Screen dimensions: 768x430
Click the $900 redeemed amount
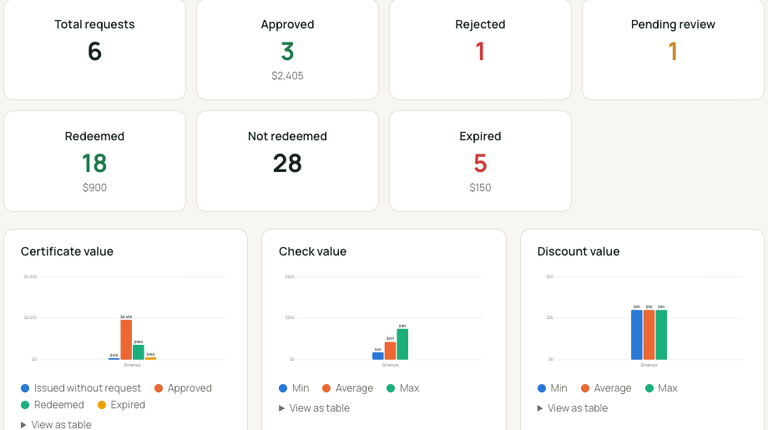click(x=95, y=187)
